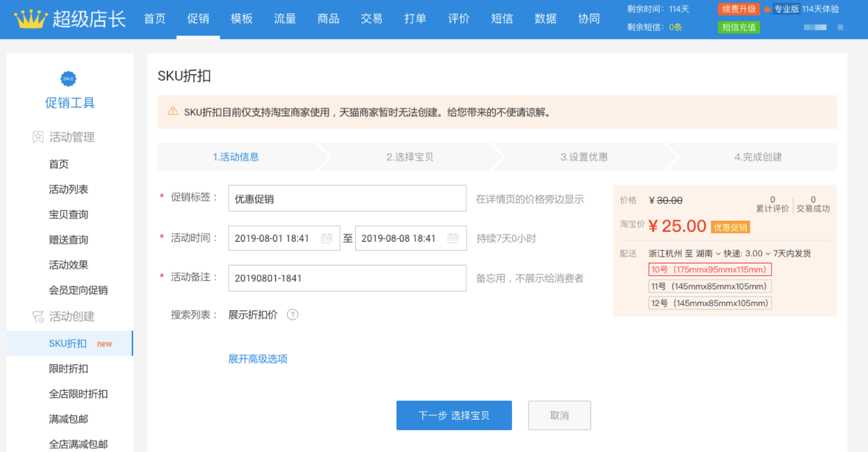
Task: Open the end date calendar icon
Action: click(x=453, y=238)
